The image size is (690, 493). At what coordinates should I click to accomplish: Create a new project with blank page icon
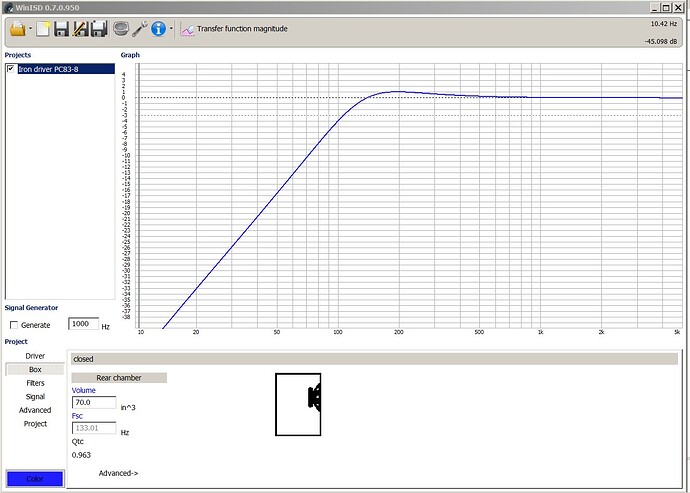pos(43,29)
